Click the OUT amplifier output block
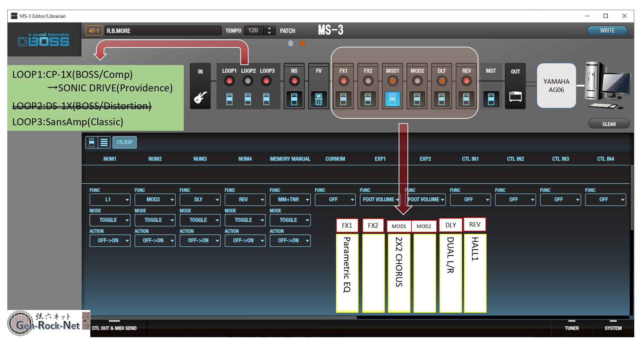The height and width of the screenshot is (347, 644). [x=515, y=86]
